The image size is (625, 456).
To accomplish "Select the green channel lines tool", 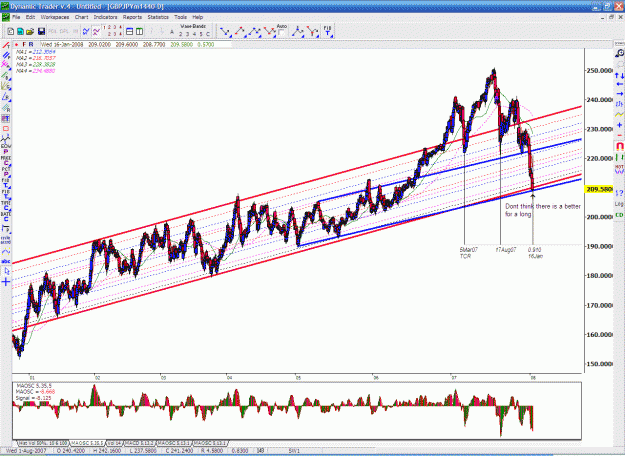I will coord(6,75).
